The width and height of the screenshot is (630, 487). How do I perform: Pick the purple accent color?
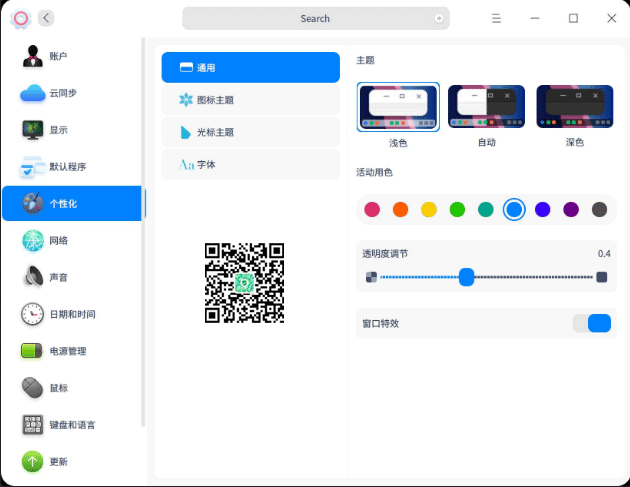pos(571,209)
